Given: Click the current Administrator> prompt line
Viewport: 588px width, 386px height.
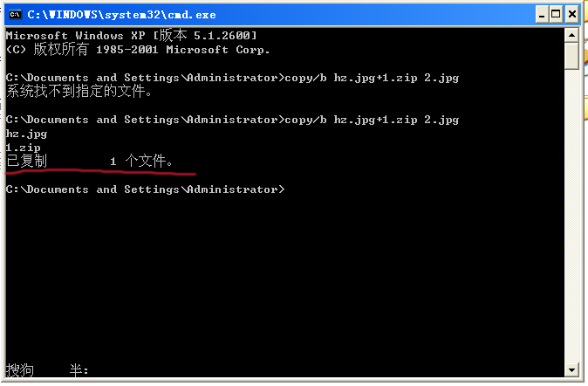Looking at the screenshot, I should tap(145, 189).
